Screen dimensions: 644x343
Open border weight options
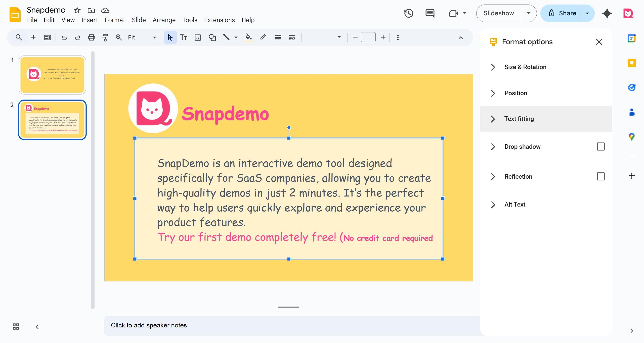tap(278, 37)
